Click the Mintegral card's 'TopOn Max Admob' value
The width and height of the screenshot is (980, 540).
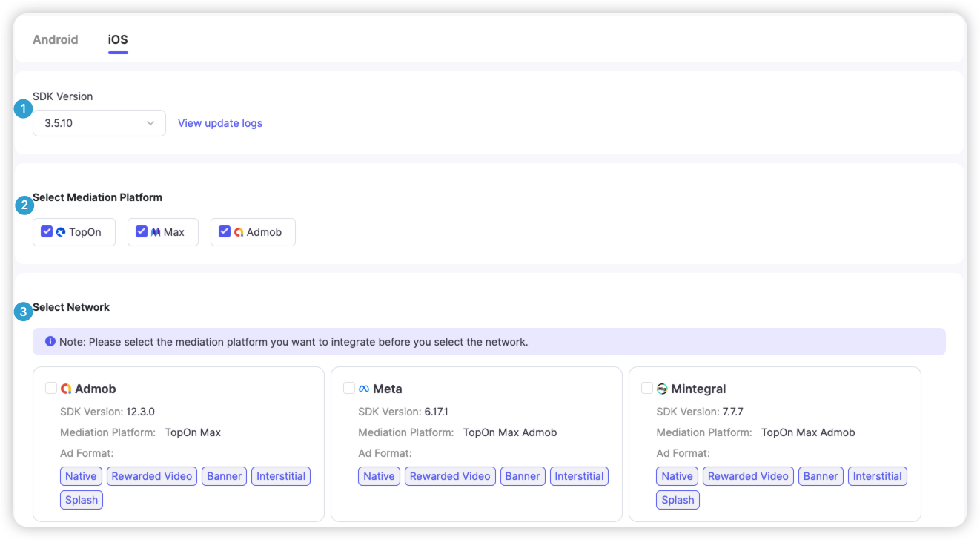[x=808, y=432]
